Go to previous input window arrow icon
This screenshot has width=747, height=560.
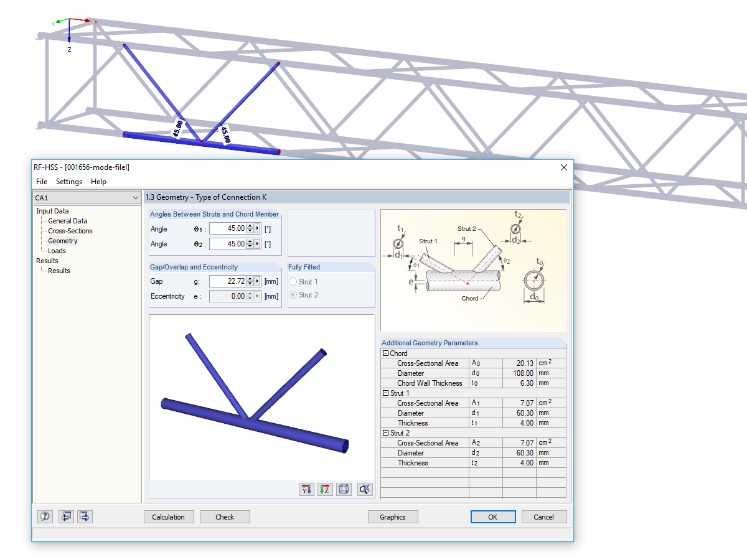click(65, 516)
